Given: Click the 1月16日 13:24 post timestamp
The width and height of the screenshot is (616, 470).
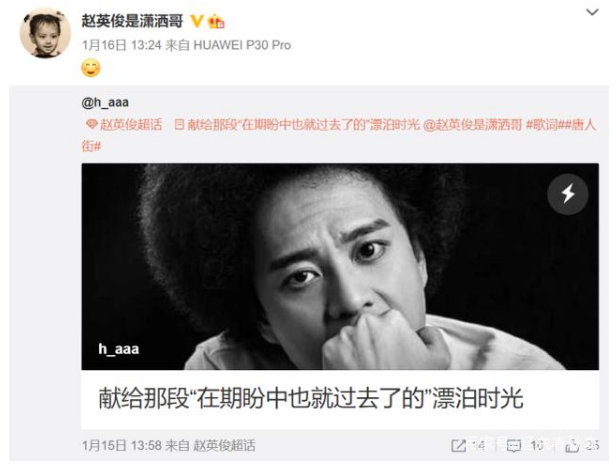Looking at the screenshot, I should 122,45.
